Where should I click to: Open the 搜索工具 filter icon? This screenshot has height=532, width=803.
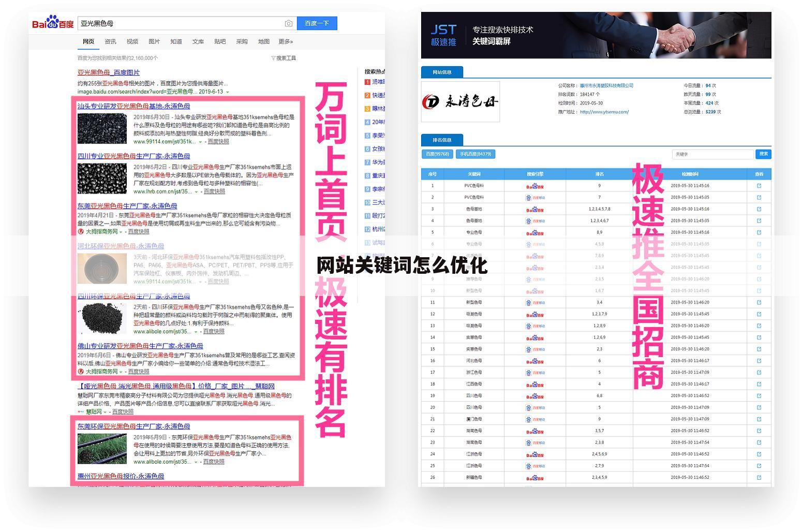(x=273, y=58)
